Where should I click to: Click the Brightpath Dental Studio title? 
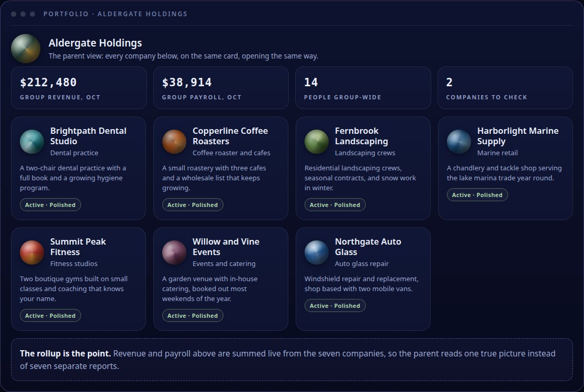coord(88,136)
